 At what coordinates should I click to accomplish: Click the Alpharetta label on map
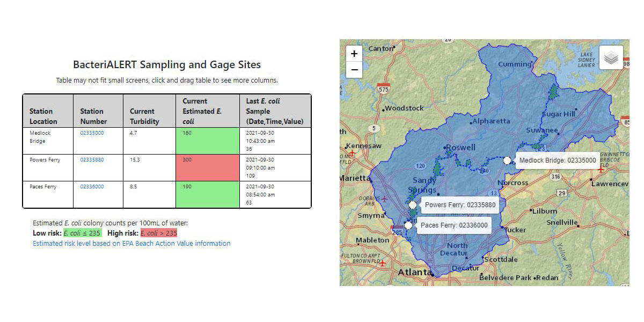tap(492, 121)
